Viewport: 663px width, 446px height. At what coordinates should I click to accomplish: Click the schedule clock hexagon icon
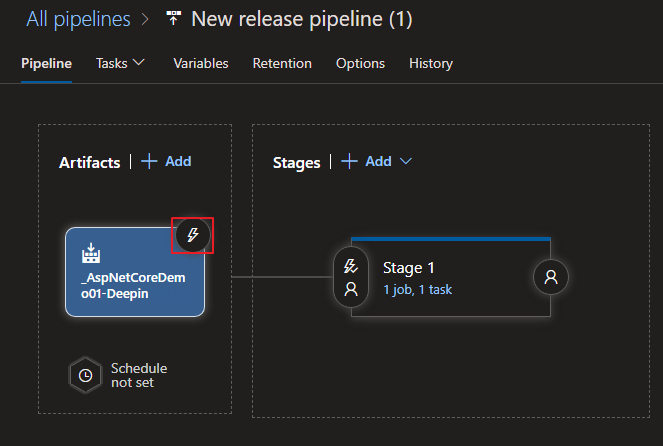[x=86, y=374]
